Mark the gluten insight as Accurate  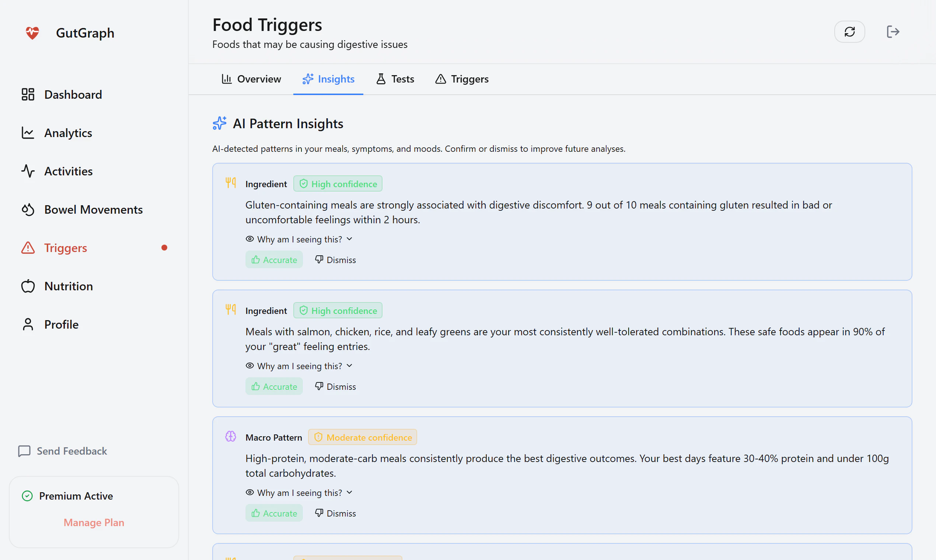pyautogui.click(x=274, y=260)
